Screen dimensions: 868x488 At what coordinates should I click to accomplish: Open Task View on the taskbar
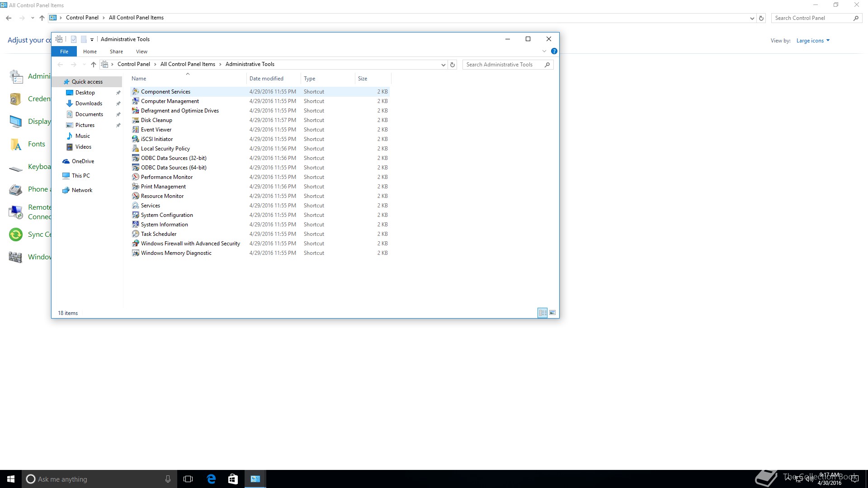188,479
